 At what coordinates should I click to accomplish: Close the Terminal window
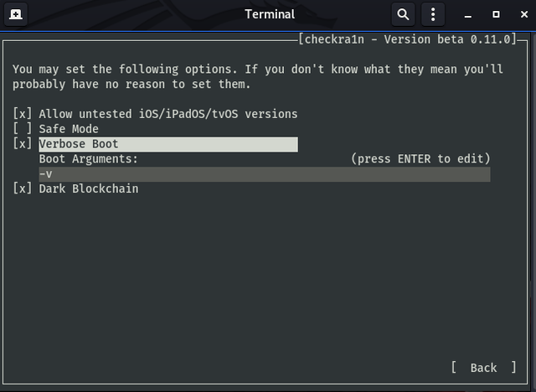524,14
